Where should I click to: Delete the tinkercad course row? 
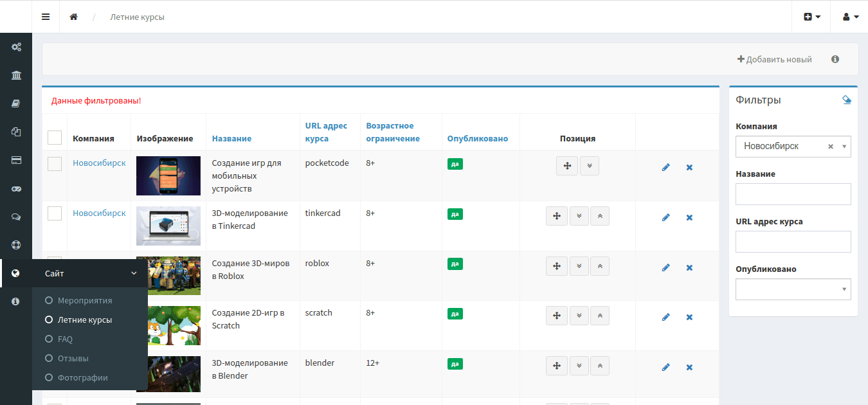coord(689,217)
